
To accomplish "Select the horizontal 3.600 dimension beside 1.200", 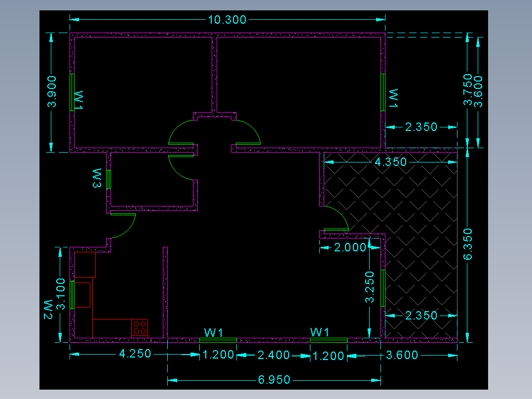I will pos(402,355).
